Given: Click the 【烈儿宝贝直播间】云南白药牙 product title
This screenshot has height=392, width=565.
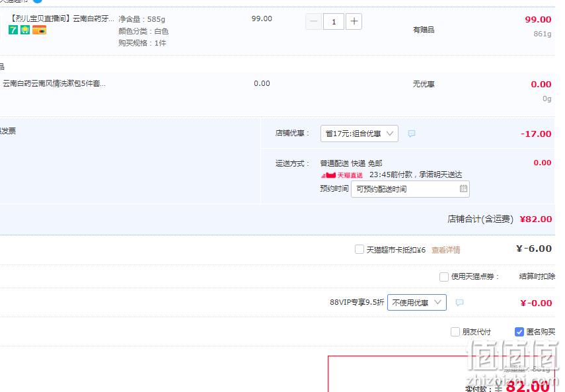Looking at the screenshot, I should (61, 19).
